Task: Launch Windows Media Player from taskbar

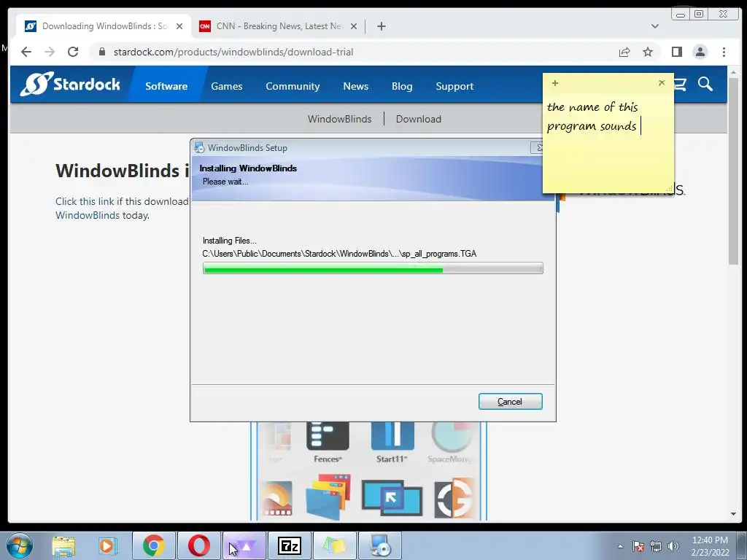Action: pyautogui.click(x=108, y=545)
